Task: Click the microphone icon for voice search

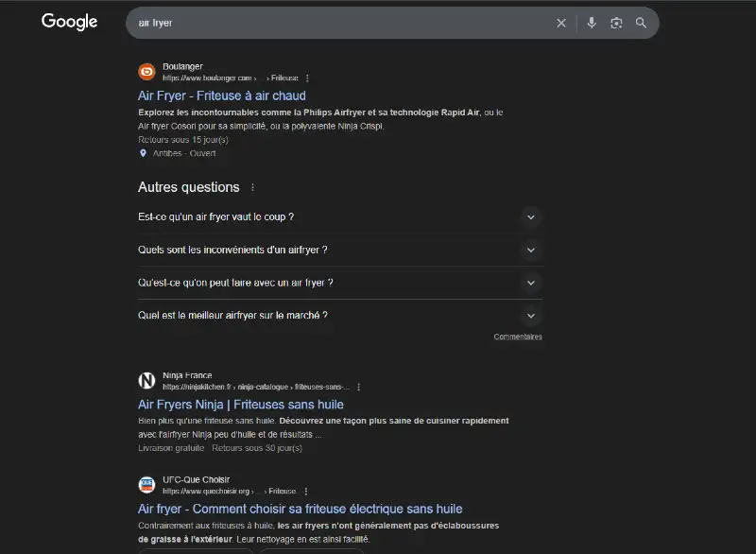Action: point(592,23)
